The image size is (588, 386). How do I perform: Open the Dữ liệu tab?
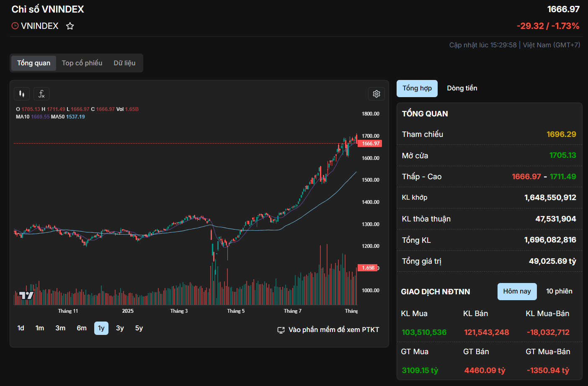tap(124, 63)
